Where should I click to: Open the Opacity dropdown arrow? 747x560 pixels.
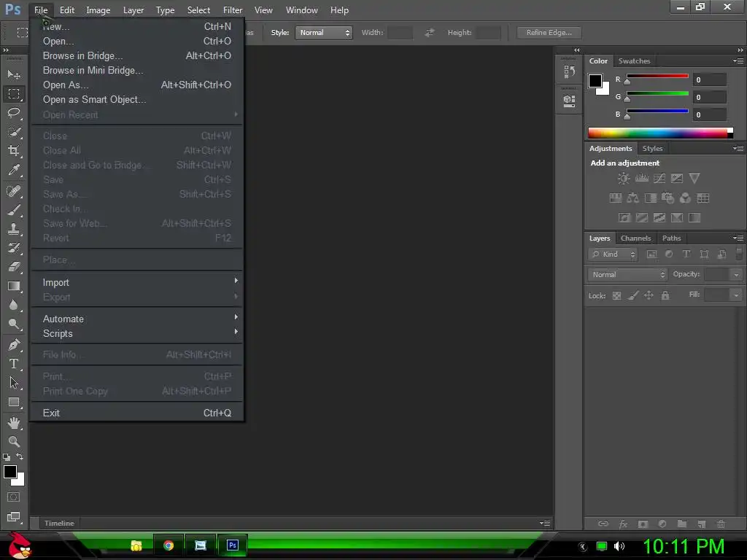pos(736,275)
